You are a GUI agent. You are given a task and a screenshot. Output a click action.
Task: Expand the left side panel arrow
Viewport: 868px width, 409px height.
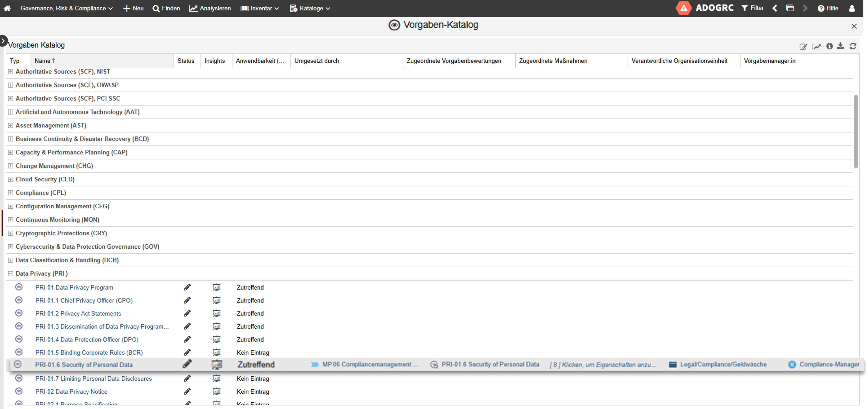tap(3, 41)
